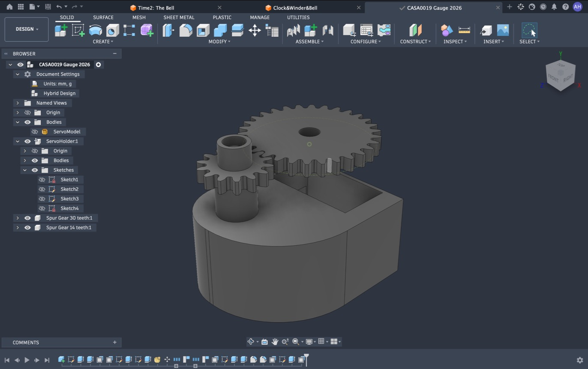
Task: Switch to the PLASTIC ribbon tab
Action: click(x=222, y=18)
